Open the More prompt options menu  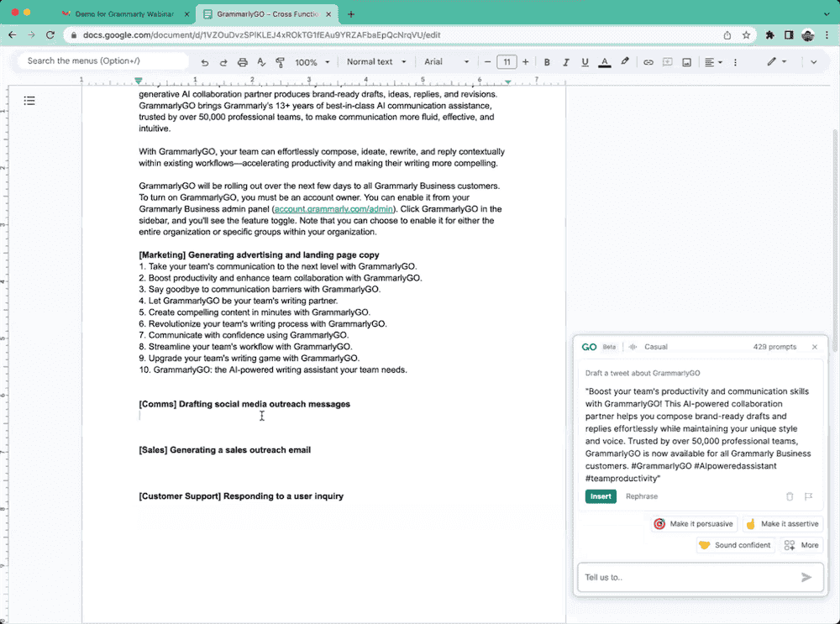tap(801, 545)
